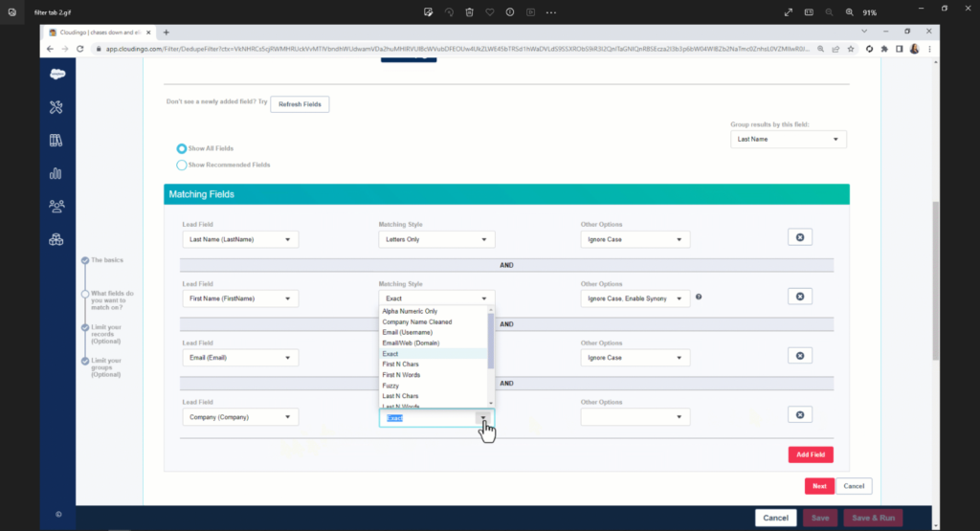Click Cancel next to the Next button
Viewport: 980px width, 531px height.
click(x=854, y=486)
